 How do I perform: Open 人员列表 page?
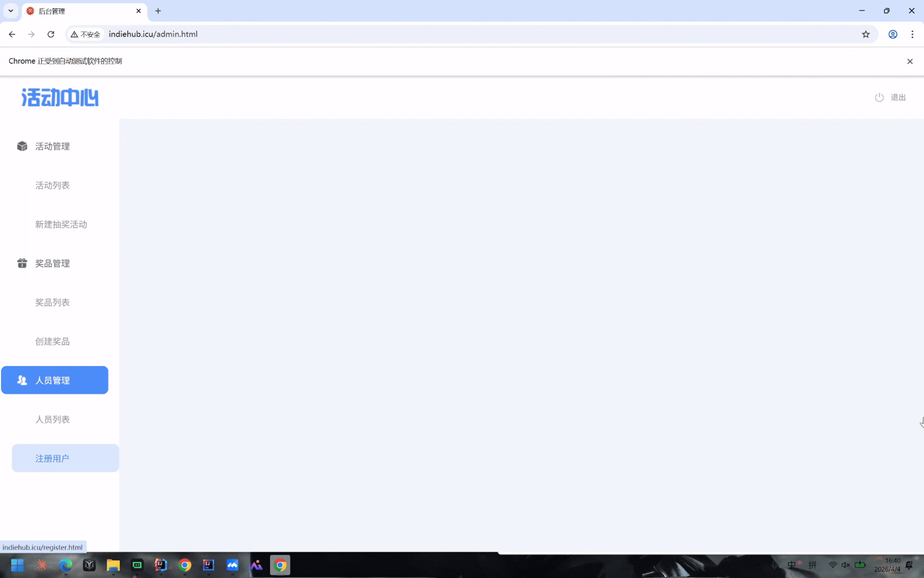click(52, 420)
